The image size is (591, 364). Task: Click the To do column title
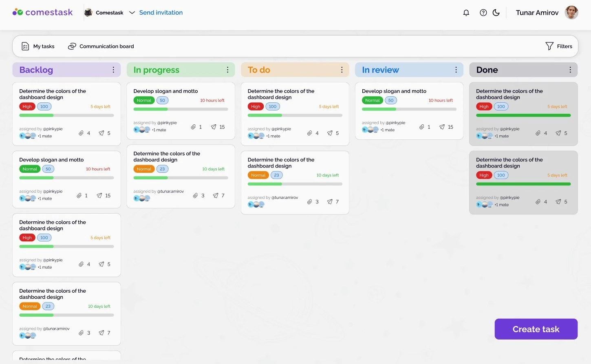pyautogui.click(x=259, y=70)
